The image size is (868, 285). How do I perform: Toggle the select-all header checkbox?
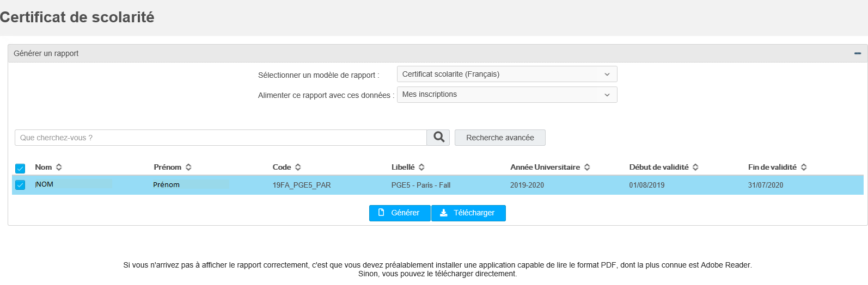click(x=20, y=168)
